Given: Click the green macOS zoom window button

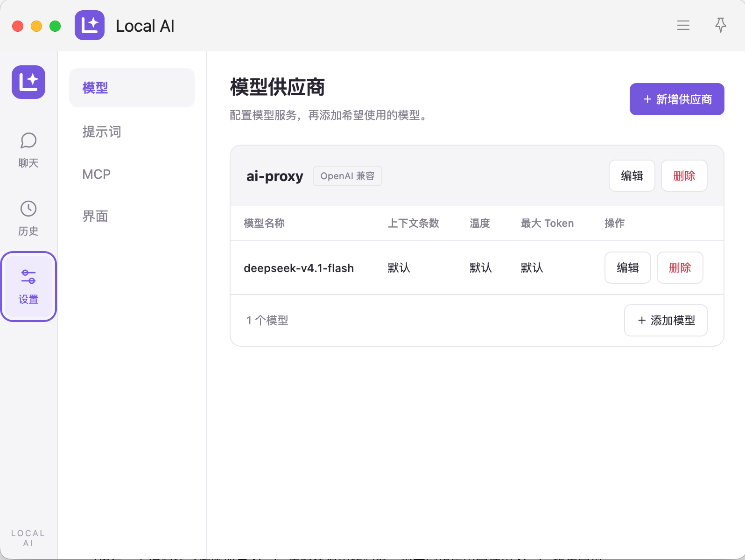Looking at the screenshot, I should (55, 26).
